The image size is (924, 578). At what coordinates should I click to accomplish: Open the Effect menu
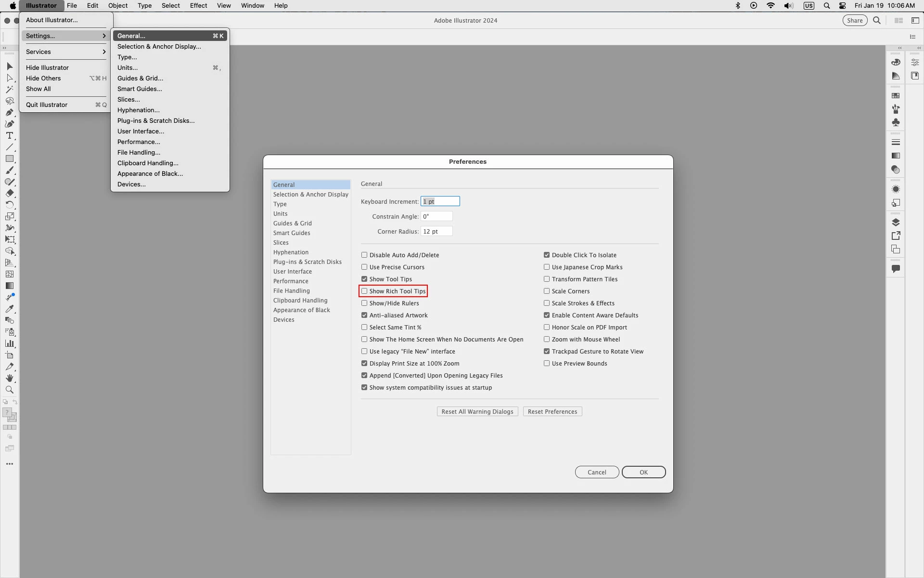click(x=198, y=6)
